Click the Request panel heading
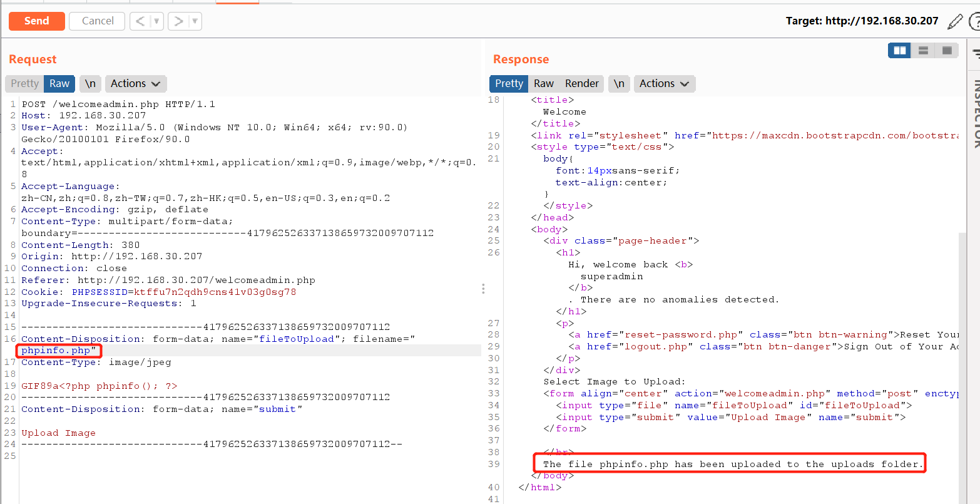The height and width of the screenshot is (504, 980). pyautogui.click(x=33, y=59)
